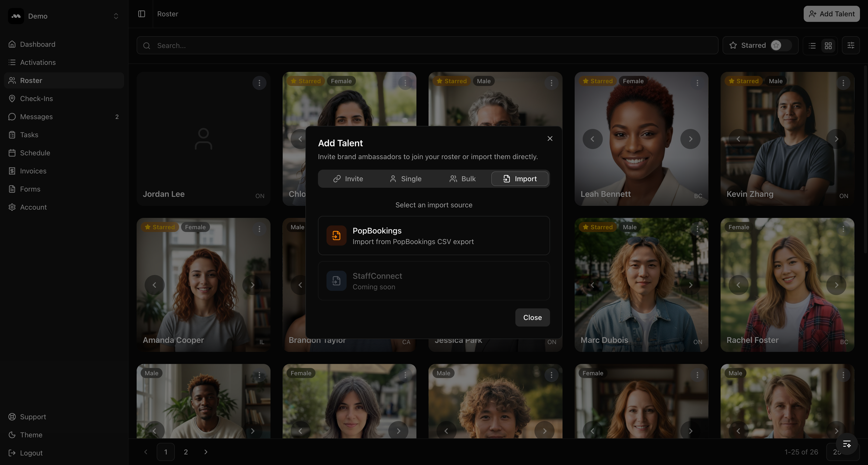Switch to the Bulk tab
868x465 pixels.
point(462,179)
